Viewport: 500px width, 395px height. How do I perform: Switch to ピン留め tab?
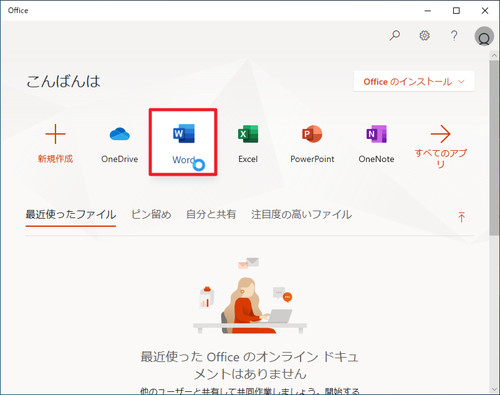pyautogui.click(x=151, y=214)
